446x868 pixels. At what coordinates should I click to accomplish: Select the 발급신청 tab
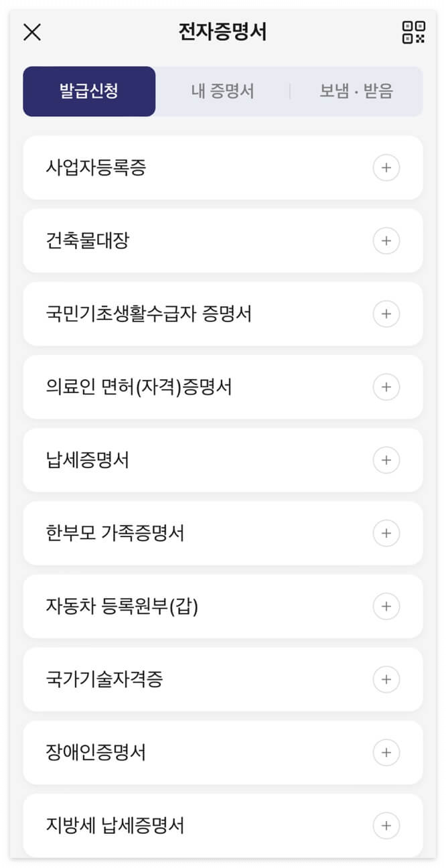tap(89, 91)
